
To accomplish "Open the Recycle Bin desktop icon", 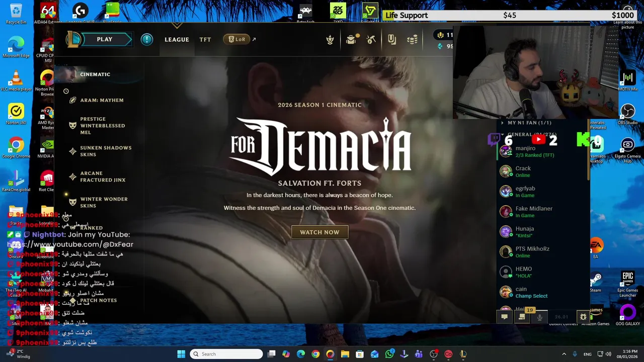I will [16, 13].
